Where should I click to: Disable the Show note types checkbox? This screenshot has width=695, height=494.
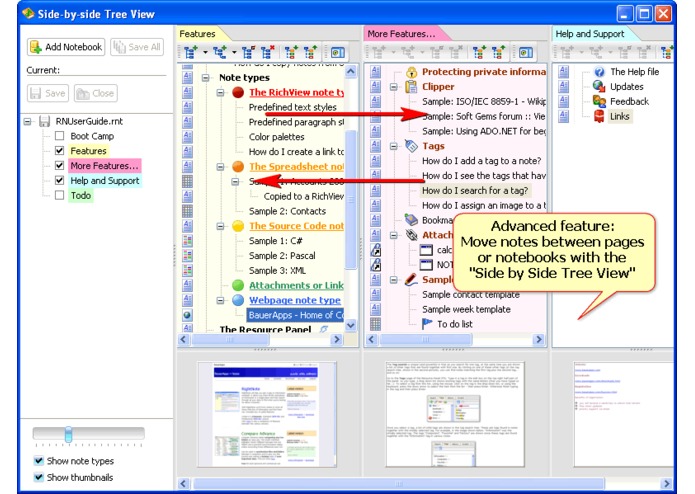(39, 461)
